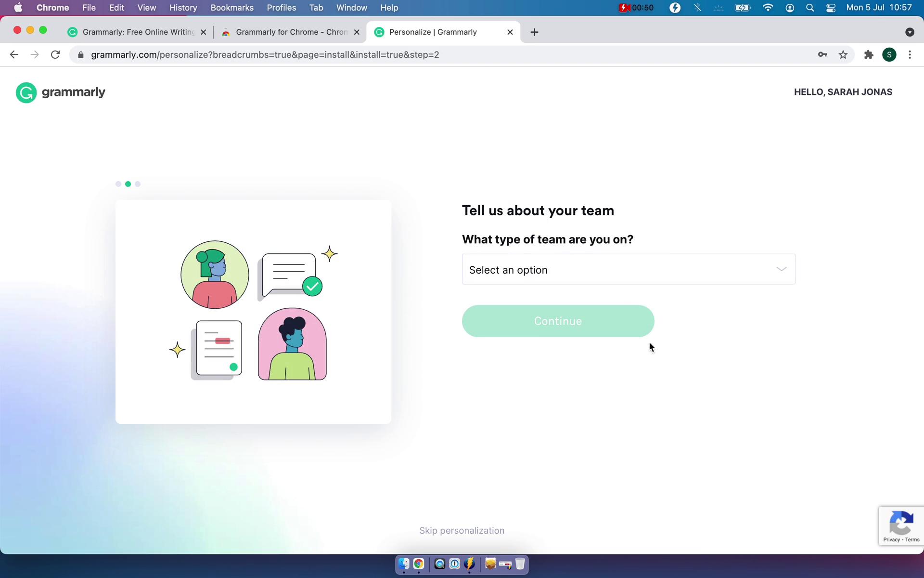Click the recording timer 00:50 icon
924x578 pixels.
(x=636, y=8)
